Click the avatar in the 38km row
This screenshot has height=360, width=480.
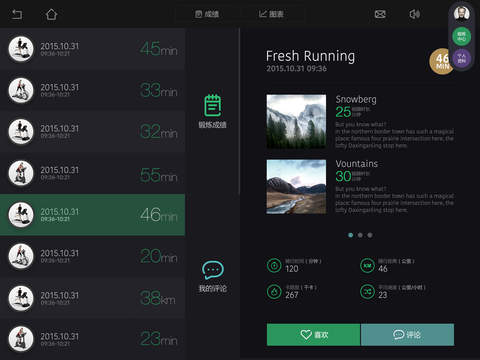tap(21, 298)
